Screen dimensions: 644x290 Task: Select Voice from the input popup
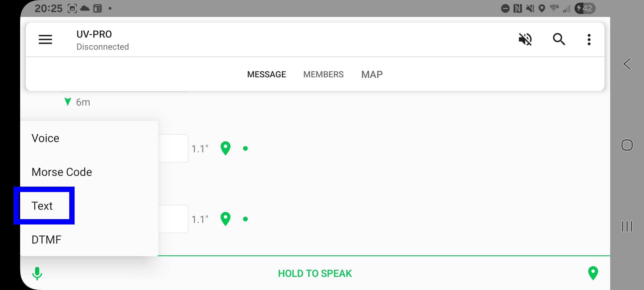click(x=89, y=138)
